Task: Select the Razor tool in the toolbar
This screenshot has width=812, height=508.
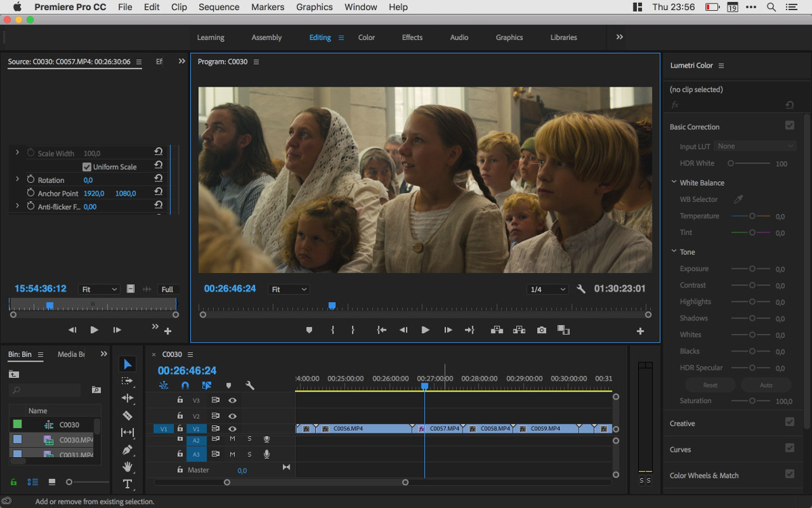Action: (127, 415)
